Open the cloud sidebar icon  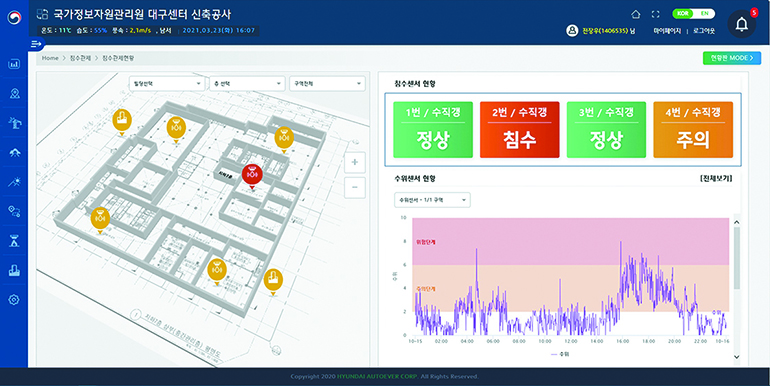point(14,153)
